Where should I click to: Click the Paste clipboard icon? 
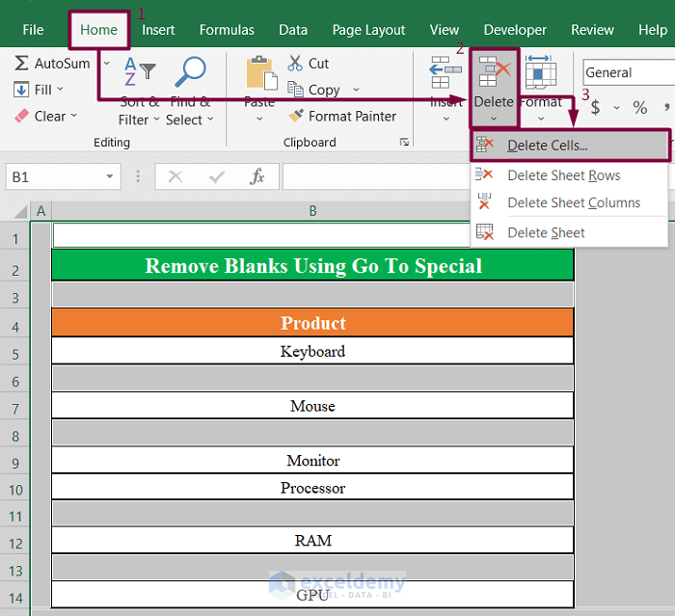pos(261,73)
